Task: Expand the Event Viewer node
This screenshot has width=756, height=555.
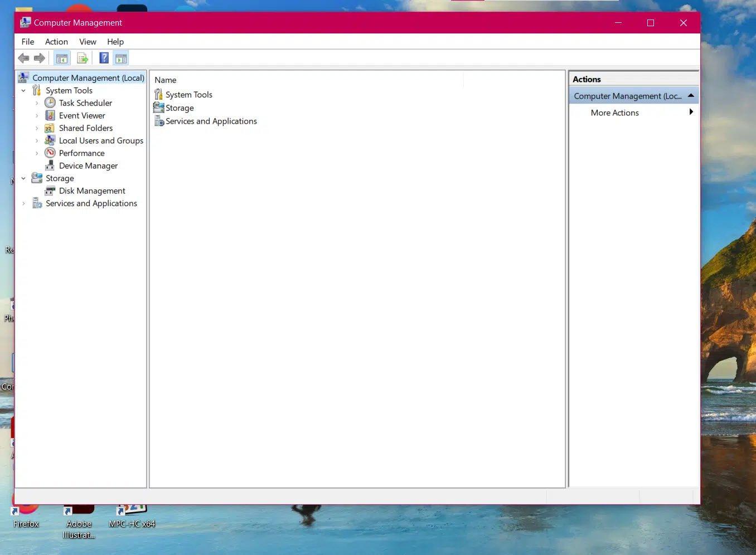Action: click(37, 115)
